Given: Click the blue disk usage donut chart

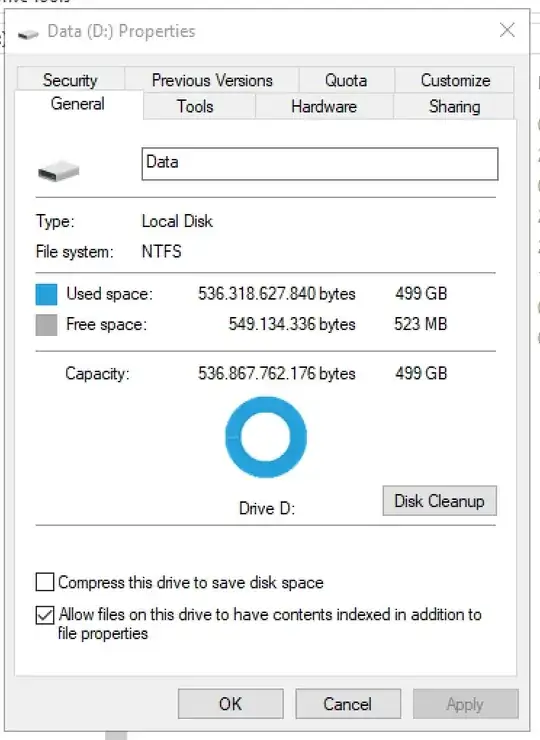Looking at the screenshot, I should [x=266, y=437].
